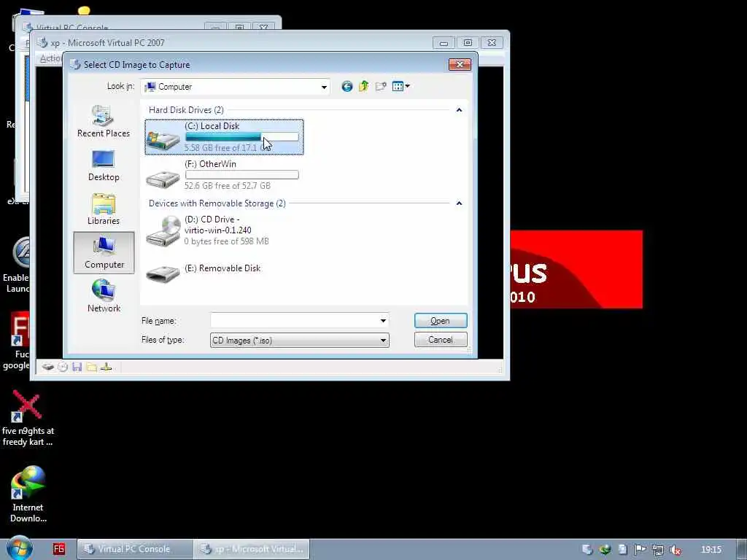Viewport: 747px width, 560px height.
Task: Collapse Devices with Removable Storage group
Action: 459,203
